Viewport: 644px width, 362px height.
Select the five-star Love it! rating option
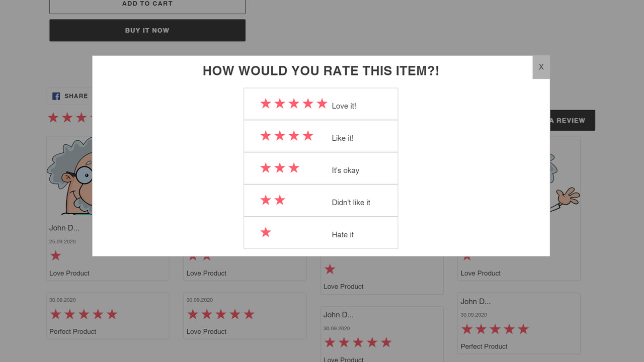click(x=320, y=103)
